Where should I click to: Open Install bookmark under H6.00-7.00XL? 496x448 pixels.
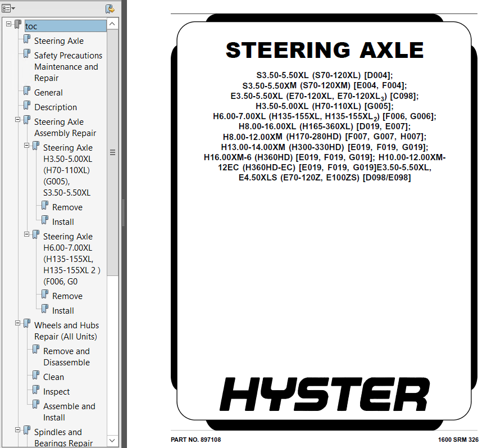pos(63,310)
